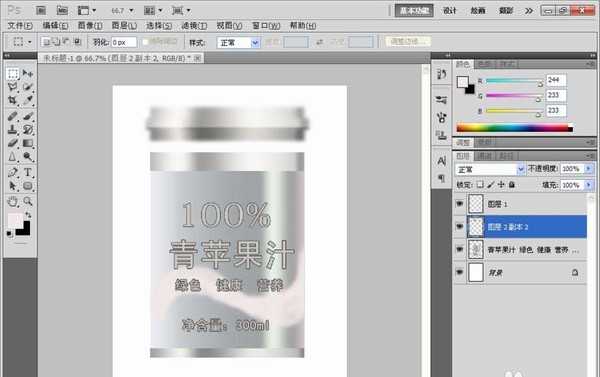Select the Lasso tool
The width and height of the screenshot is (600, 377).
point(13,87)
